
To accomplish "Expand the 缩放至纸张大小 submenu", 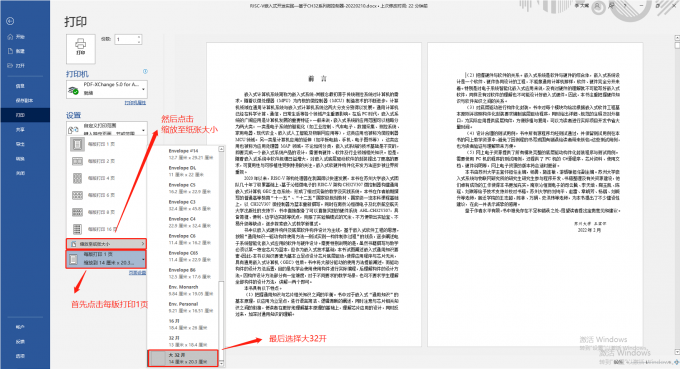I will coord(106,244).
